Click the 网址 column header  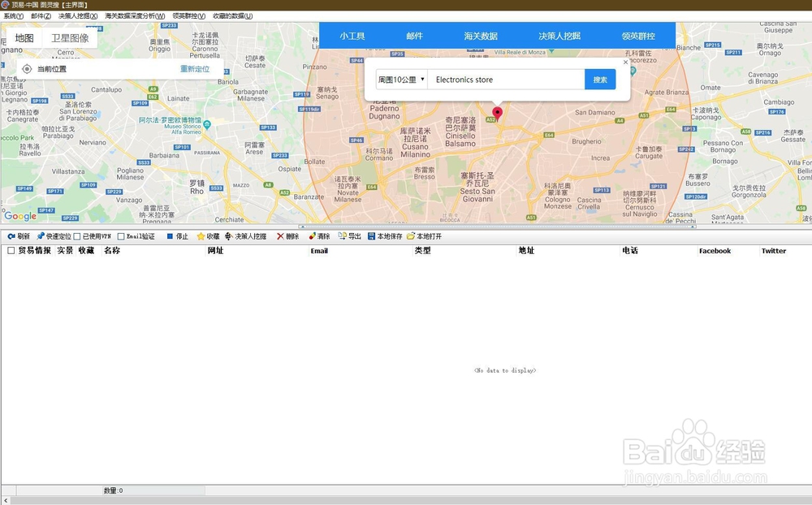215,251
